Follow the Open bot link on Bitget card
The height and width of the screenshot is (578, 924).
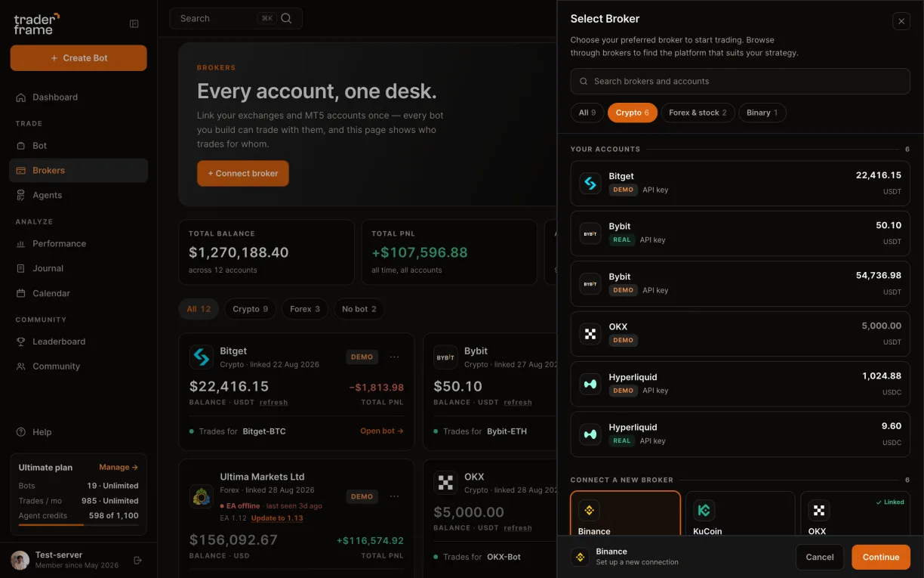tap(382, 431)
